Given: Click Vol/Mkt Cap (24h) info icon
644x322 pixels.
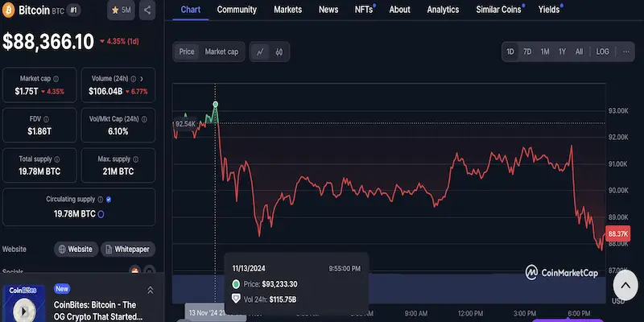Looking at the screenshot, I should [x=144, y=119].
